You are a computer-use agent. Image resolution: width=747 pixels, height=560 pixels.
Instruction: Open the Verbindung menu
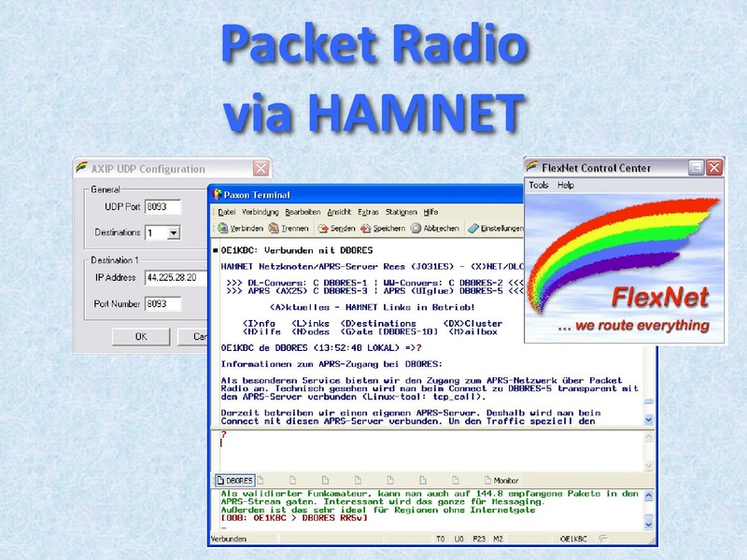click(261, 212)
